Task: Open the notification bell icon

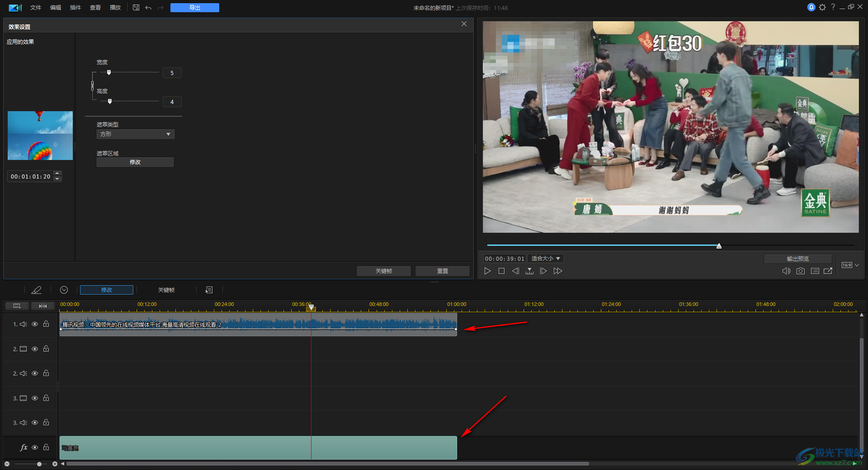Action: coord(811,7)
